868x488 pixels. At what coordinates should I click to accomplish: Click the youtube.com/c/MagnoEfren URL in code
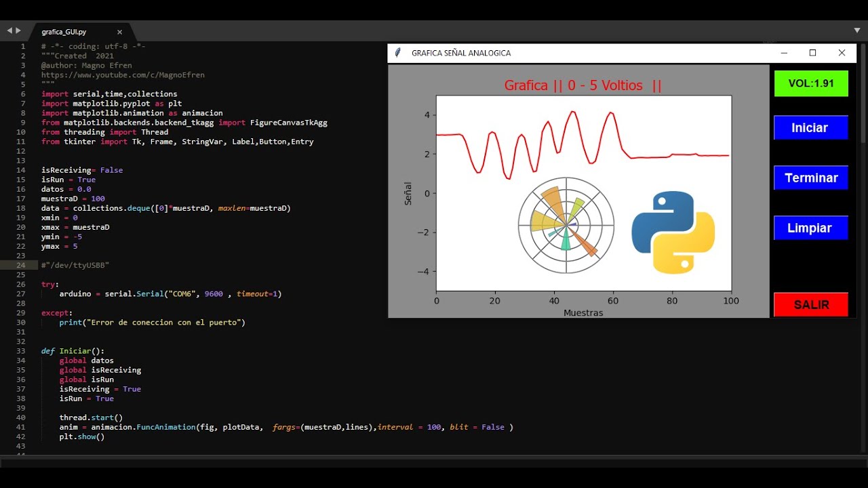[x=123, y=75]
